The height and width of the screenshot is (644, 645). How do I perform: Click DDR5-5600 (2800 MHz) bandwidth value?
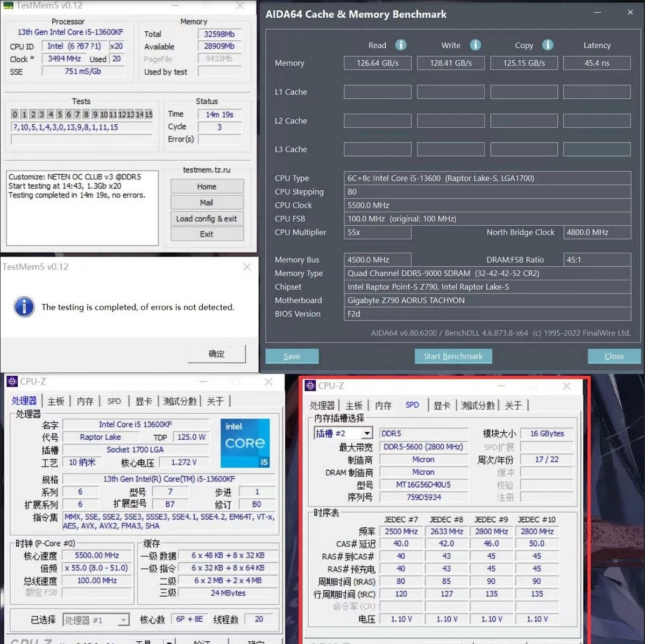click(x=423, y=447)
